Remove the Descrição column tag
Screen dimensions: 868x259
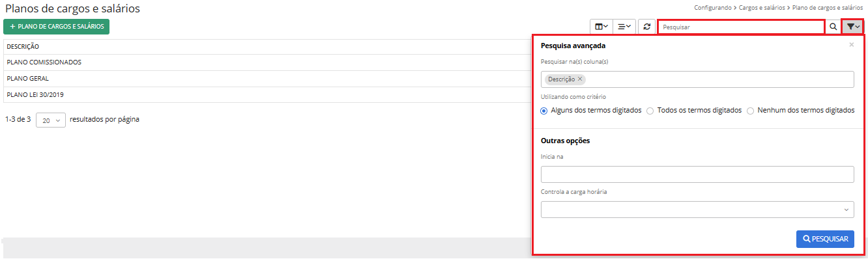click(x=580, y=79)
